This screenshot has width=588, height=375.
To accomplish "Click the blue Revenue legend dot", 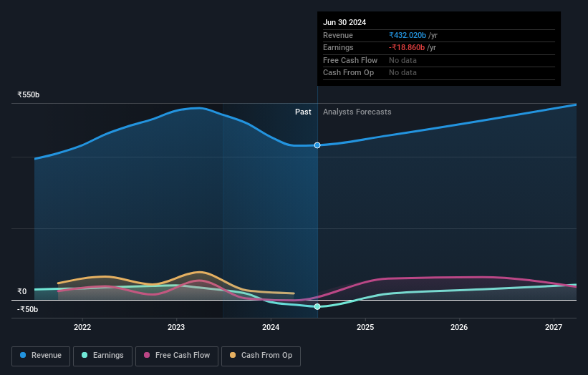I will [x=23, y=355].
